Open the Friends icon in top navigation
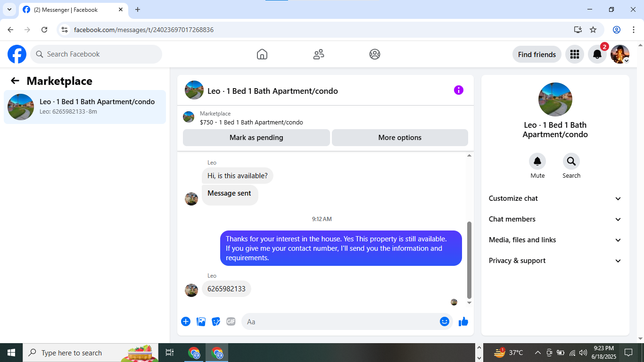This screenshot has width=644, height=362. tap(319, 54)
